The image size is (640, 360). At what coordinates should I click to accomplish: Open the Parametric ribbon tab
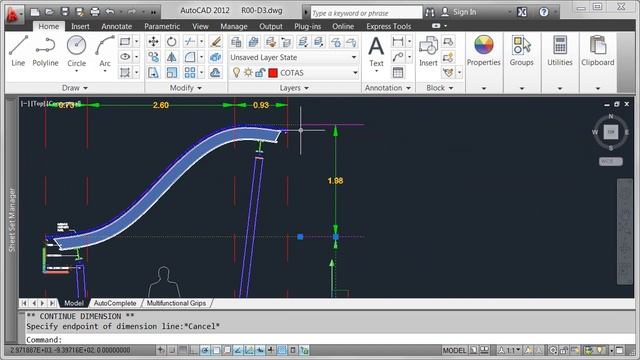162,26
